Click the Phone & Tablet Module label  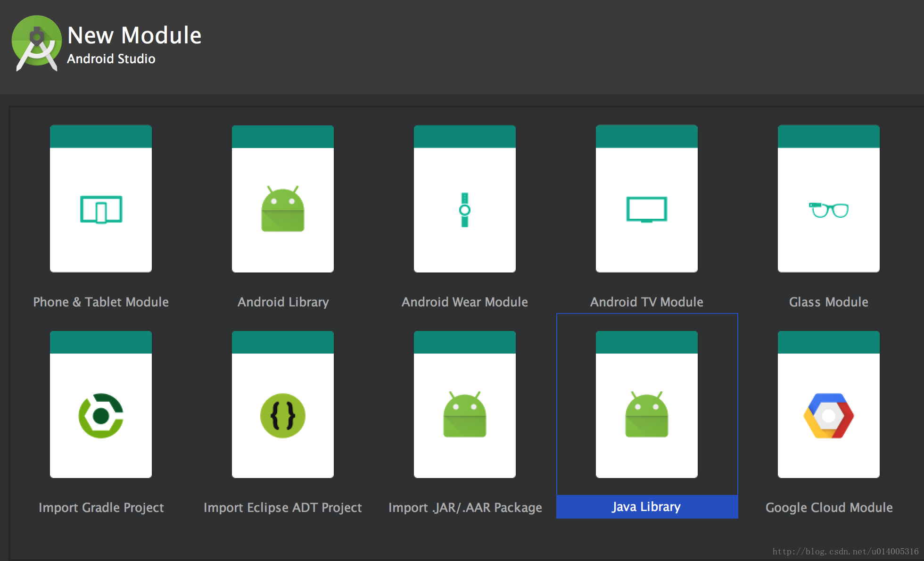[101, 302]
